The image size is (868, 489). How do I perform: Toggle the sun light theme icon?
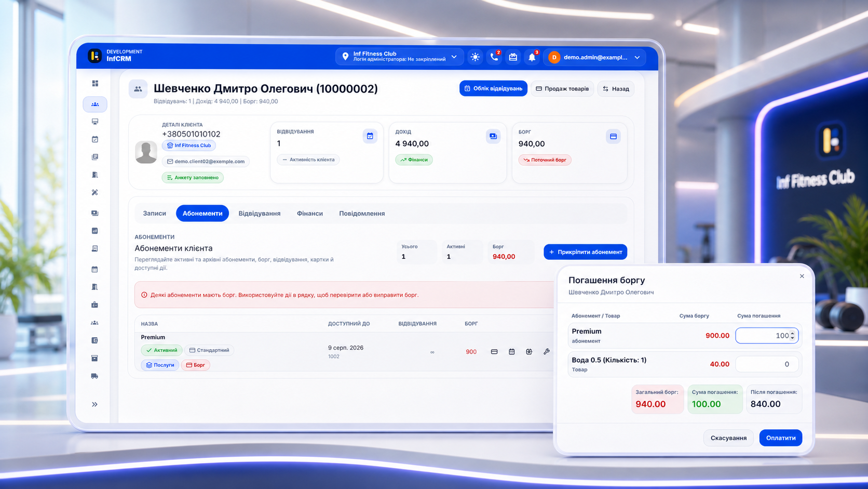(x=475, y=57)
